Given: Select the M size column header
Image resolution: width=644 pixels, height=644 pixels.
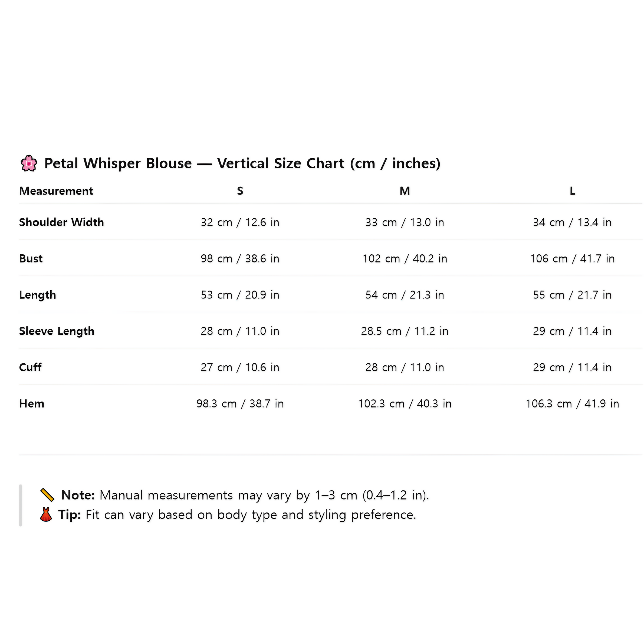Looking at the screenshot, I should [405, 191].
